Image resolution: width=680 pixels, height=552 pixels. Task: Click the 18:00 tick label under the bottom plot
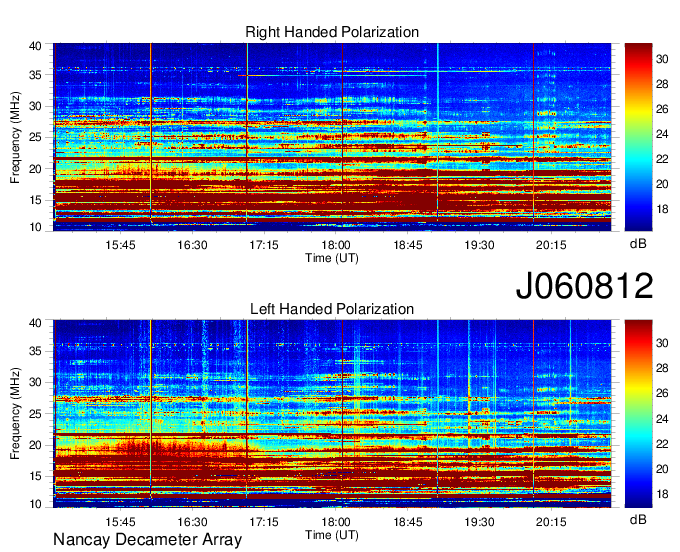[336, 522]
